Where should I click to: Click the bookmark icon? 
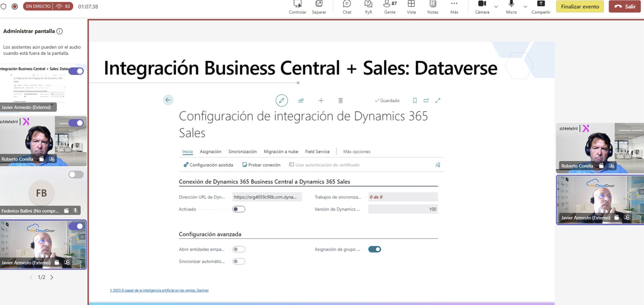click(415, 101)
